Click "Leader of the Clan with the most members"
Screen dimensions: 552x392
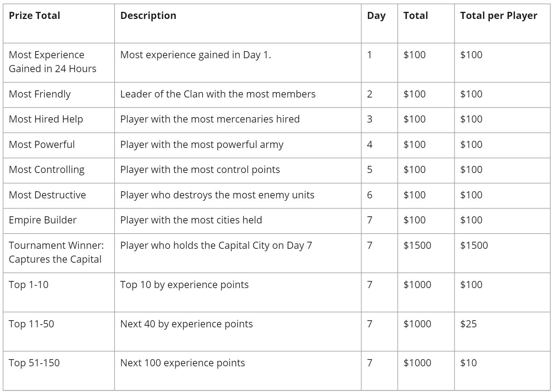point(218,94)
